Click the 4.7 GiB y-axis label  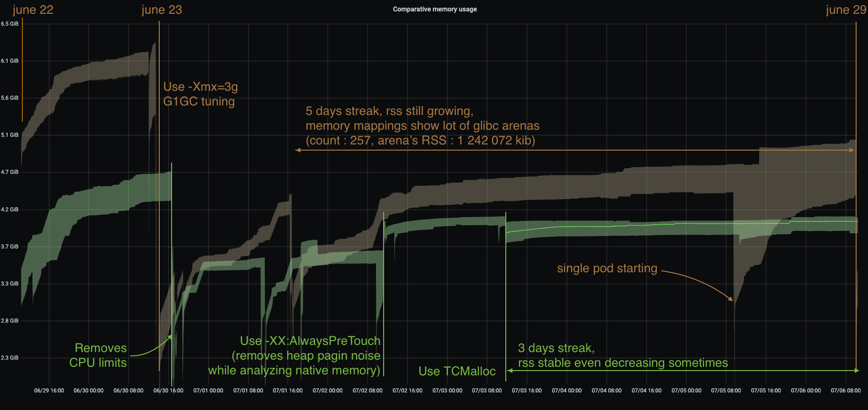[x=10, y=172]
